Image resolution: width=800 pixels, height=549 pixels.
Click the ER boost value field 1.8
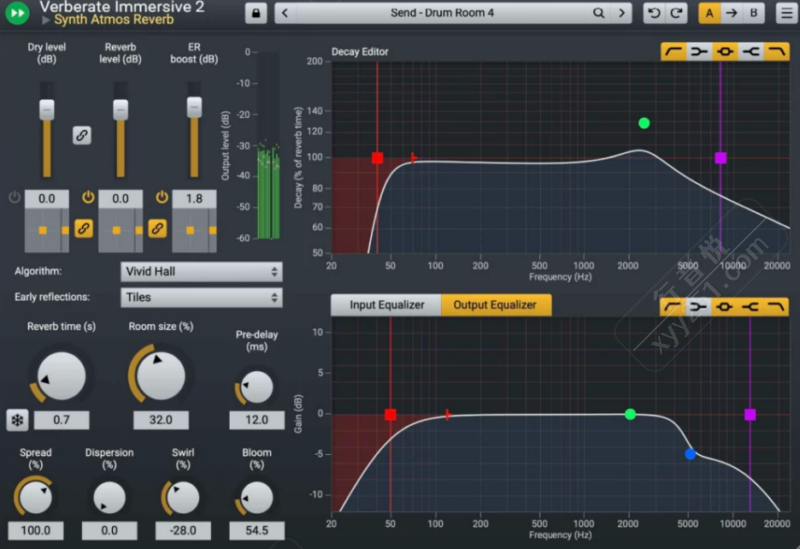pyautogui.click(x=194, y=198)
